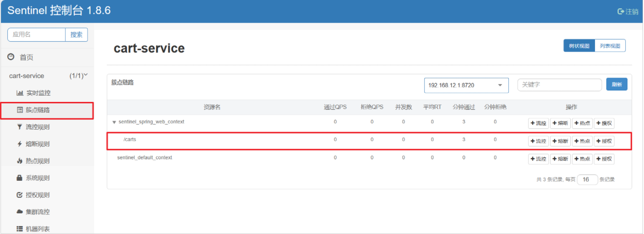Click the cart-service app name in sidebar
Image resolution: width=644 pixels, height=234 pixels.
click(x=27, y=76)
